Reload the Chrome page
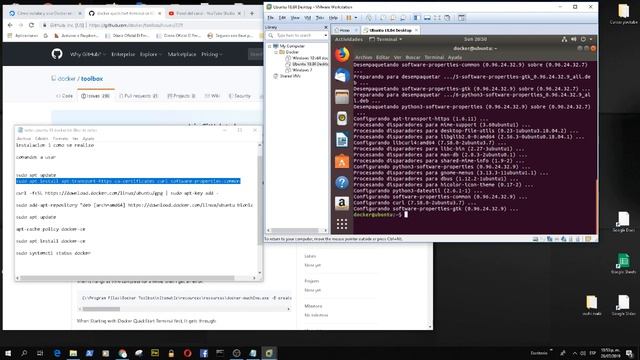640x360 pixels. click(x=31, y=25)
